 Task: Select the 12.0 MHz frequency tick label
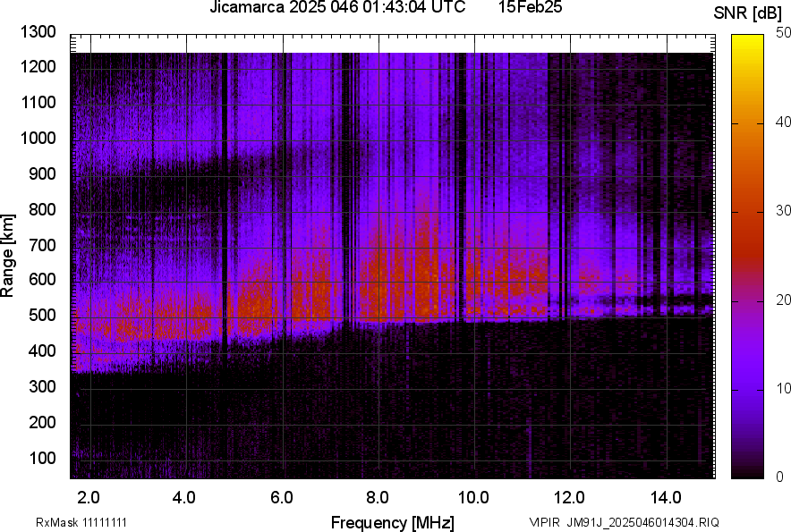coord(569,497)
